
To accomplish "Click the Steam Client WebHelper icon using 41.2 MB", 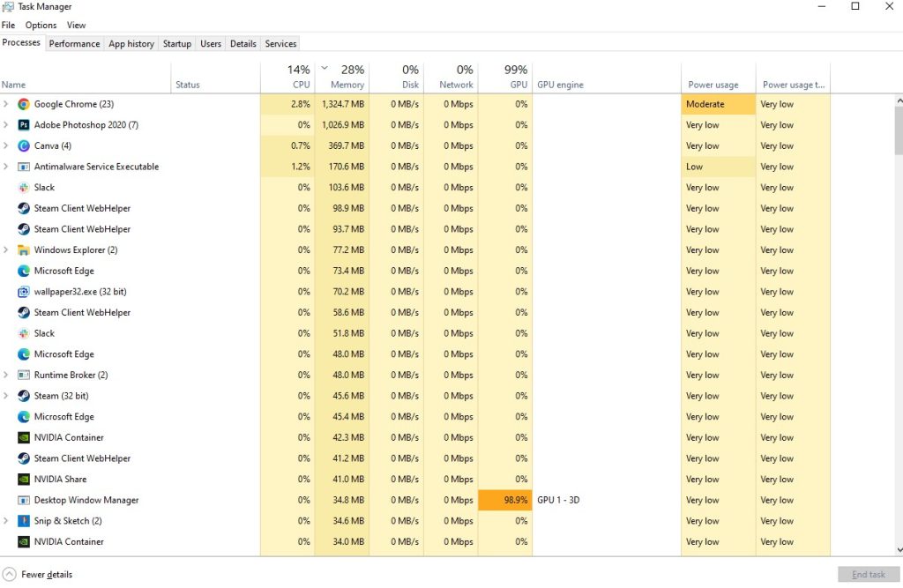I will 24,458.
